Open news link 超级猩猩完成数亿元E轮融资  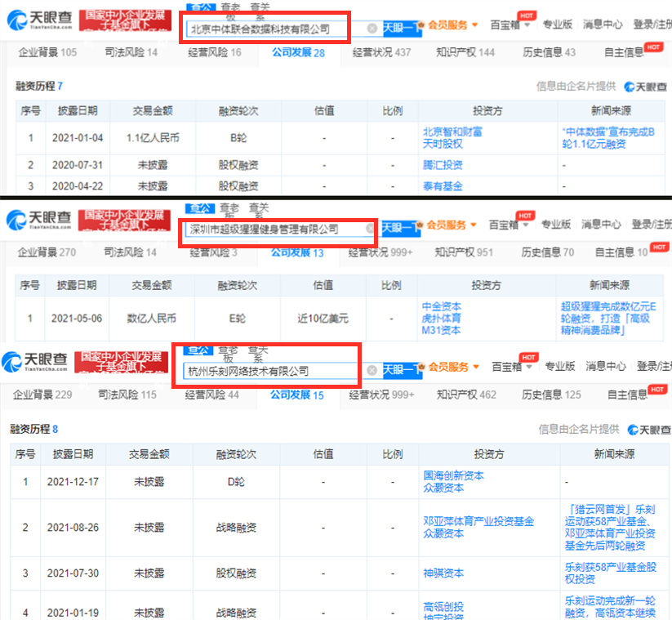tap(608, 319)
